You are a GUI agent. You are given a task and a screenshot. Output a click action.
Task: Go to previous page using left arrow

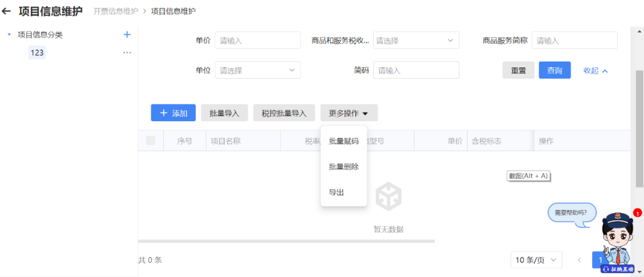578,260
